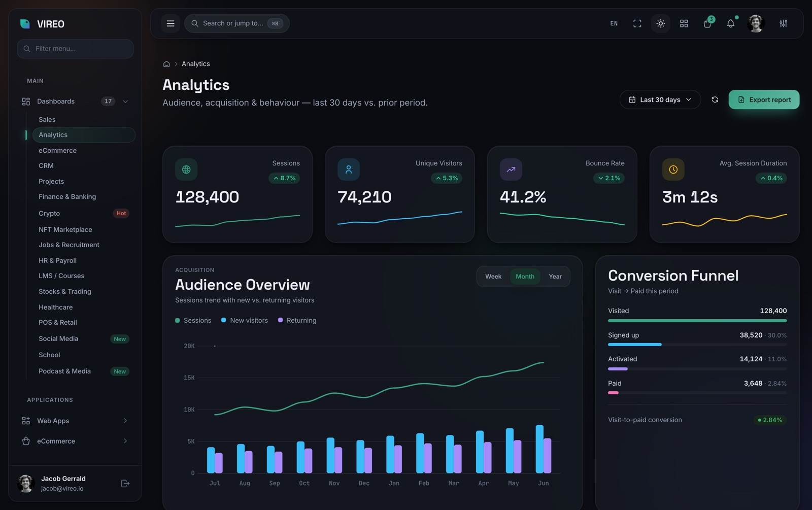The height and width of the screenshot is (510, 812).
Task: Open Podcast & Media dashboard
Action: pyautogui.click(x=84, y=371)
